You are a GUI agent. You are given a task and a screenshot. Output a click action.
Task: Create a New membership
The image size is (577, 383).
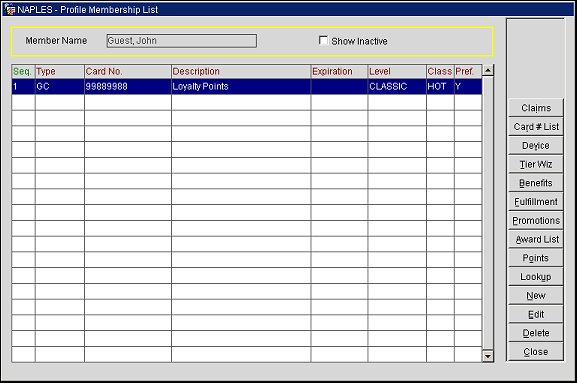point(536,295)
